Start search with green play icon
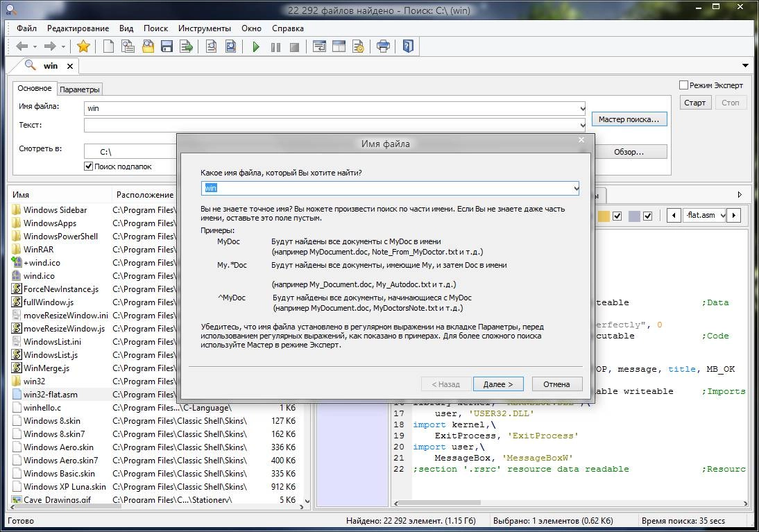This screenshot has height=532, width=759. tap(256, 47)
